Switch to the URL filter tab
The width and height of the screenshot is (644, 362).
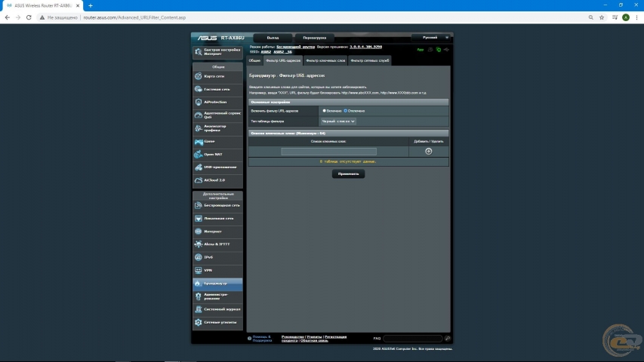click(283, 61)
